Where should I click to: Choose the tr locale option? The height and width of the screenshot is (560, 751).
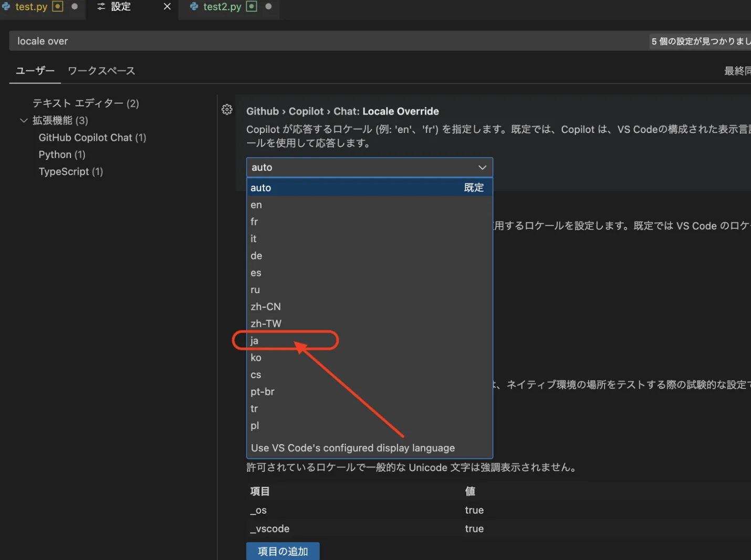[x=370, y=409]
